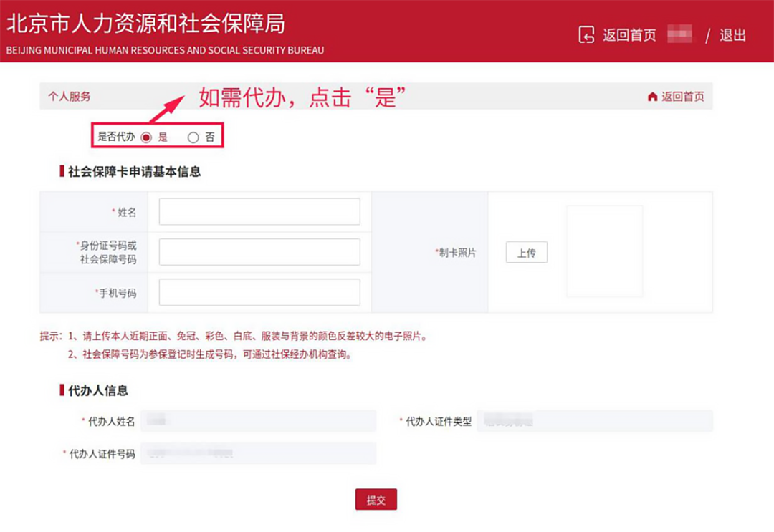Viewport: 774px width, 532px height.
Task: Submit the form with 提交 button
Action: [x=376, y=500]
